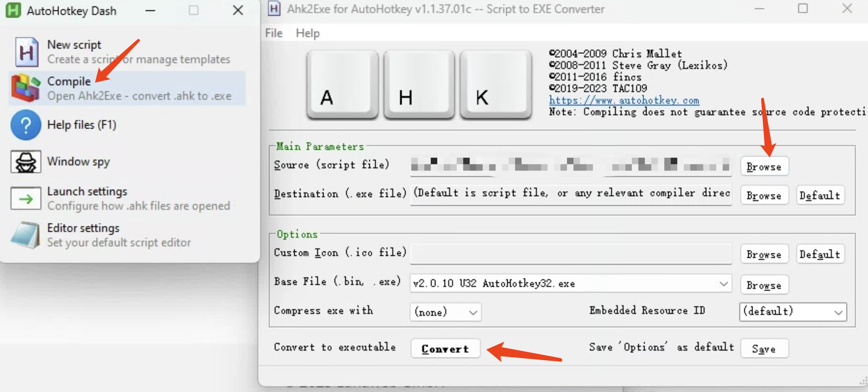Image resolution: width=868 pixels, height=392 pixels.
Task: Click the K key logo image
Action: coord(496,85)
